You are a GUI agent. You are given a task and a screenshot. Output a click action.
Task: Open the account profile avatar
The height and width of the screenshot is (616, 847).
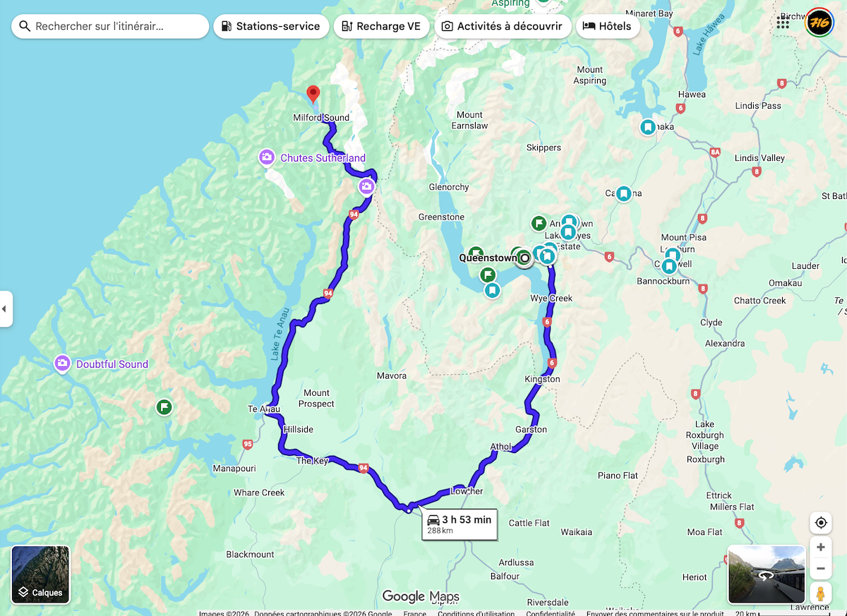point(819,23)
